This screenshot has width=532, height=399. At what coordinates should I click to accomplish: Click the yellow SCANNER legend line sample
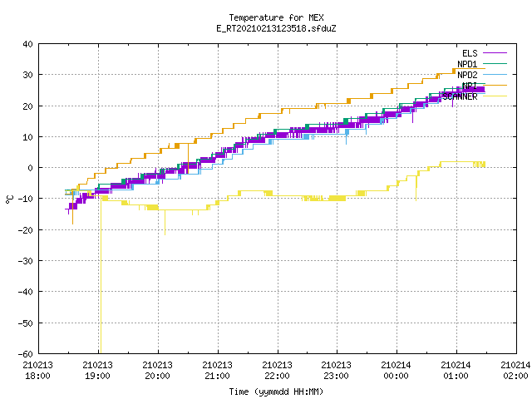[x=495, y=96]
